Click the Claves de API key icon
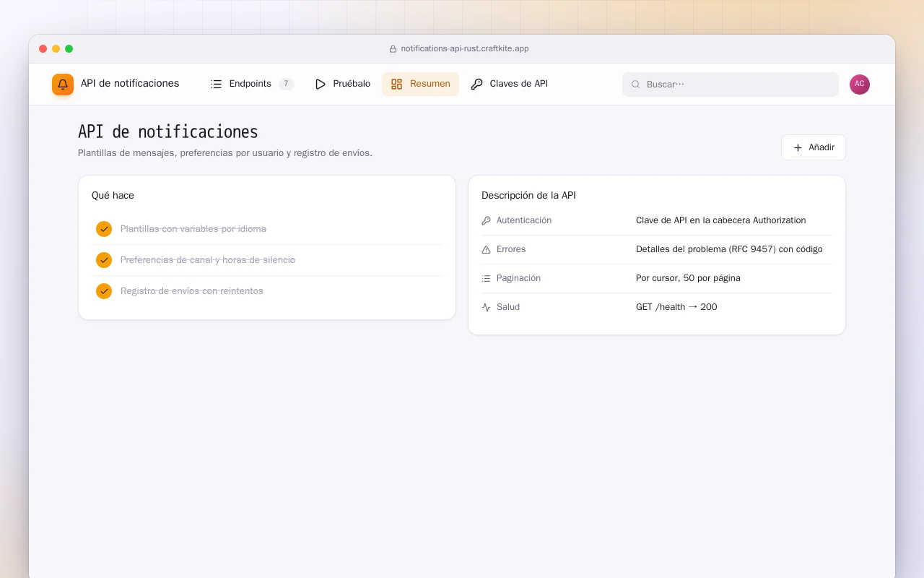 click(x=476, y=84)
